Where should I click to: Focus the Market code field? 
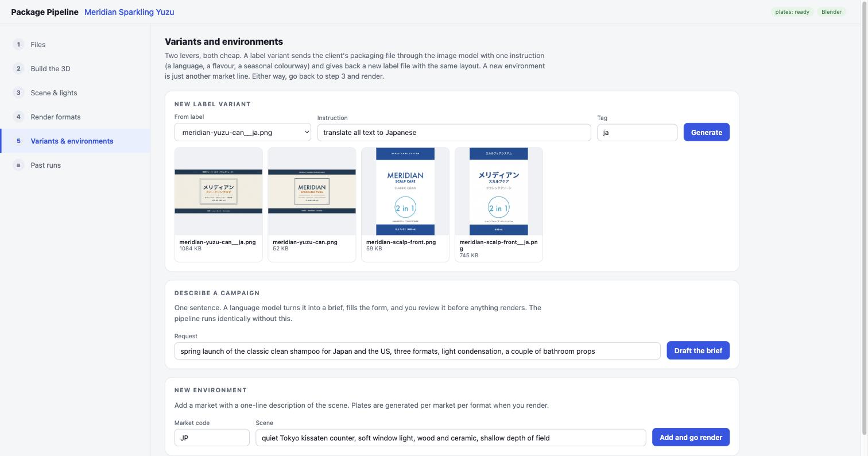pos(212,438)
